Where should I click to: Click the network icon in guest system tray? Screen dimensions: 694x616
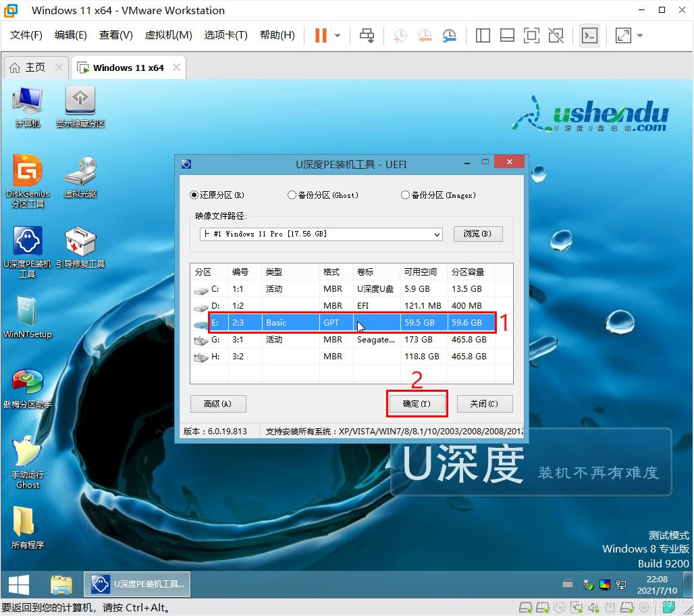pos(621,584)
